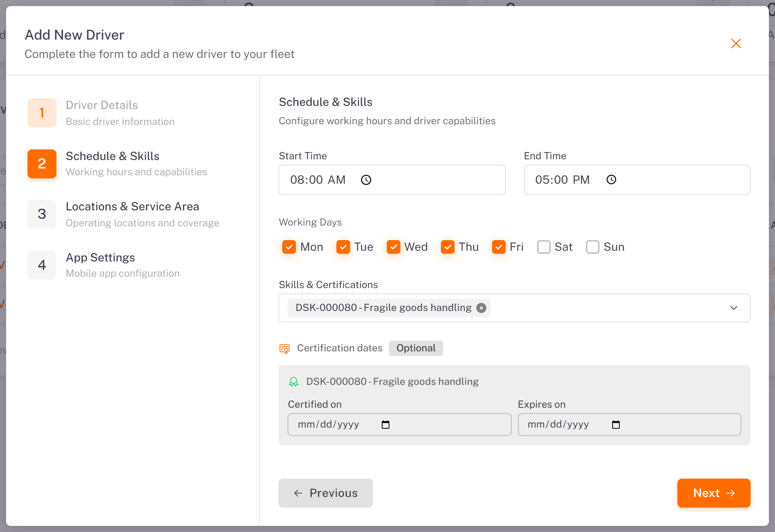The image size is (775, 532).
Task: Open the Expires on calendar picker
Action: tap(616, 425)
